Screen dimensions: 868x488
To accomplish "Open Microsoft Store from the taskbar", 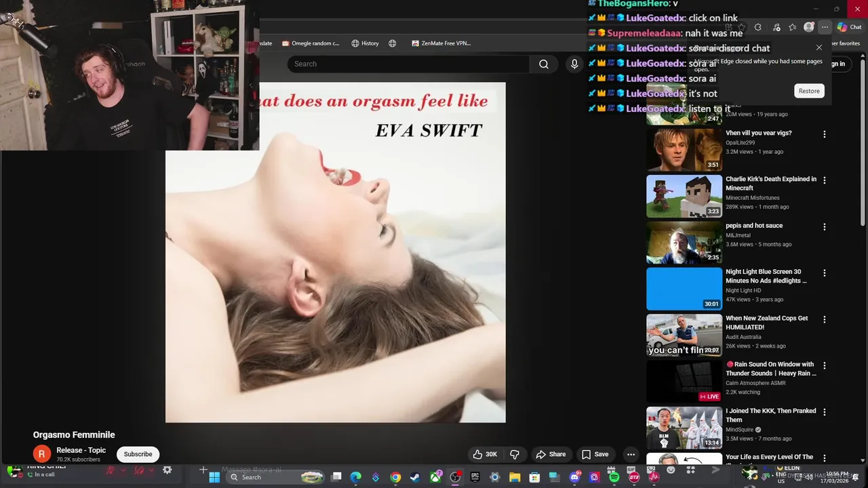I will click(x=534, y=477).
